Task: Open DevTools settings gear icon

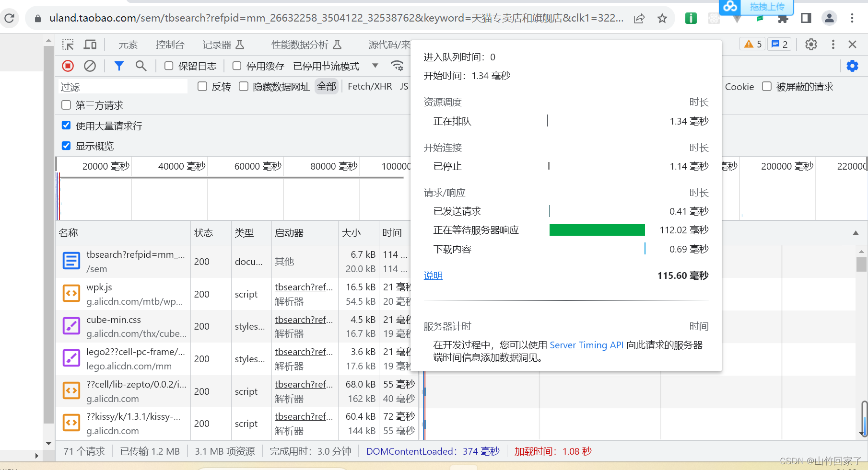Action: [x=811, y=45]
